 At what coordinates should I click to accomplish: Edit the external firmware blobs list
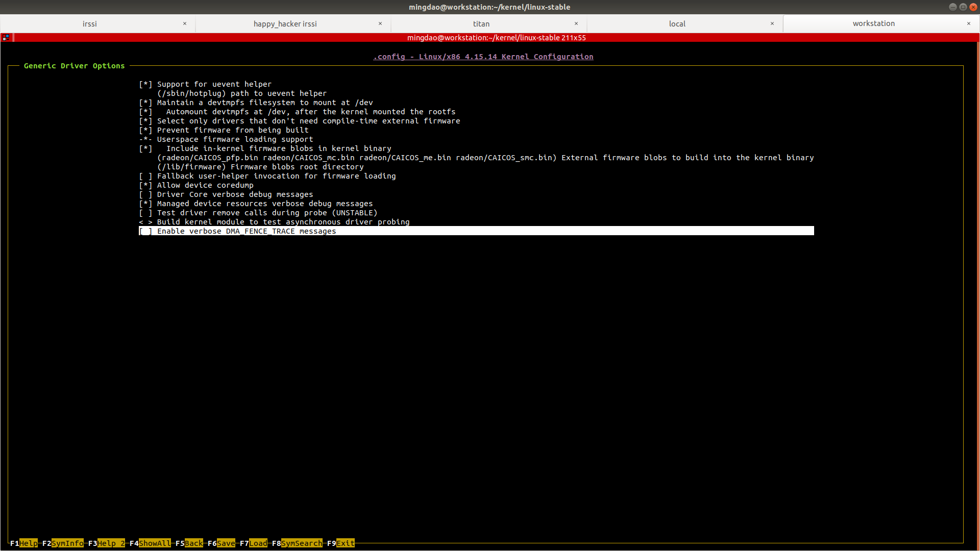coord(485,158)
